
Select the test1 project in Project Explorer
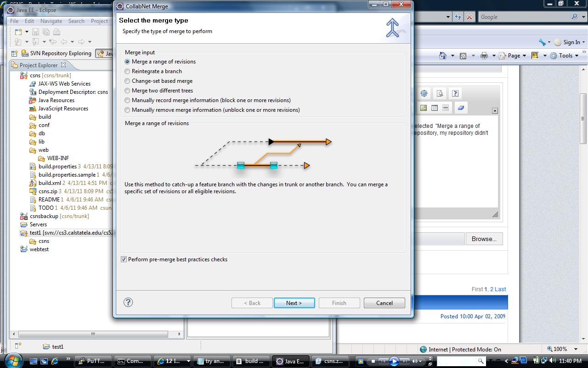[67, 233]
